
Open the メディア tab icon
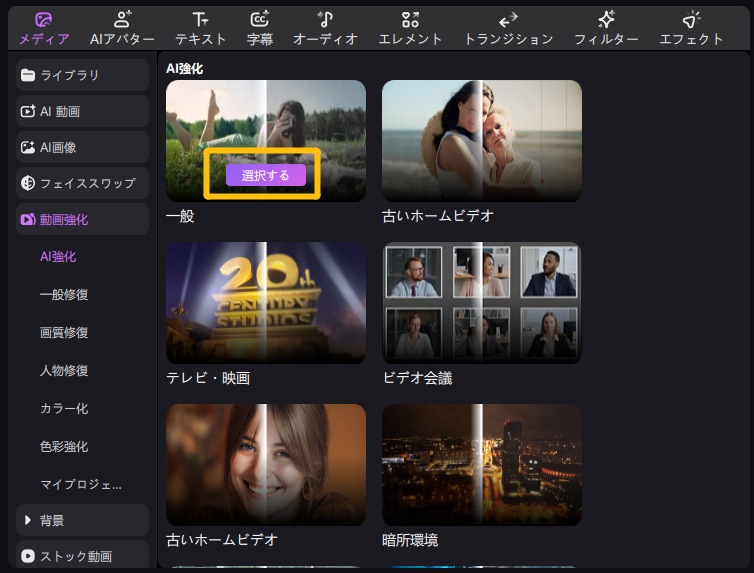tap(43, 20)
